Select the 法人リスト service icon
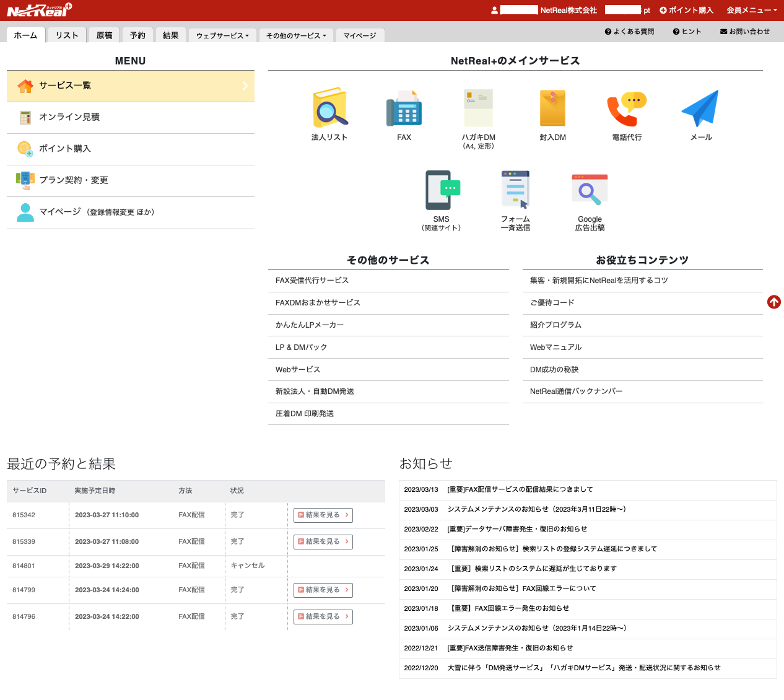The width and height of the screenshot is (784, 700). point(329,108)
